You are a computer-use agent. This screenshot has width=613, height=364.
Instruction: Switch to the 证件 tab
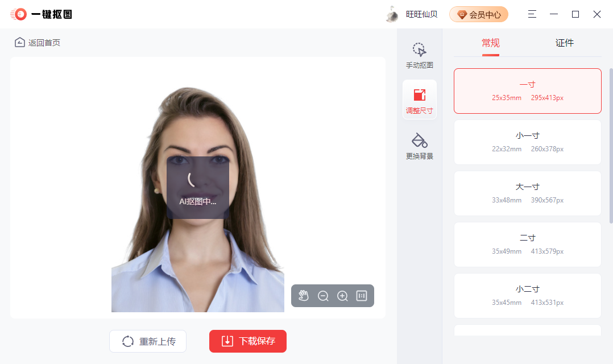pos(564,43)
